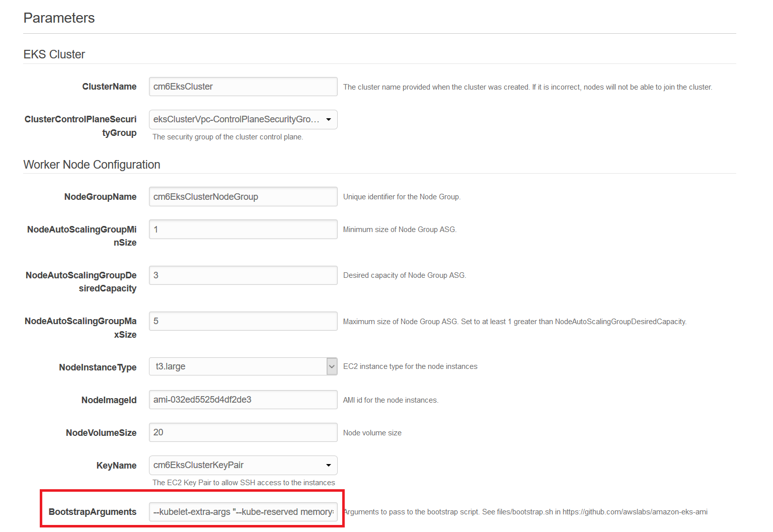Click the Parameters heading
The width and height of the screenshot is (773, 532).
[x=59, y=18]
